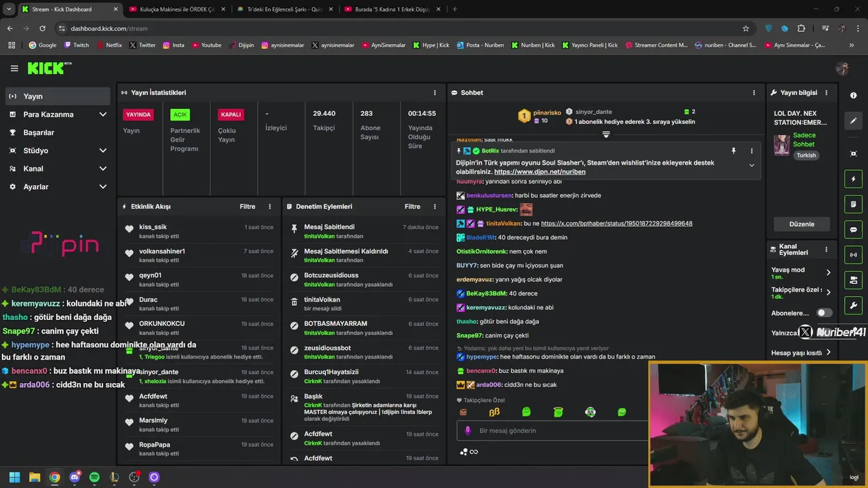Open Filtre in Denetim Eylemleri
868x488 pixels.
pyautogui.click(x=412, y=207)
